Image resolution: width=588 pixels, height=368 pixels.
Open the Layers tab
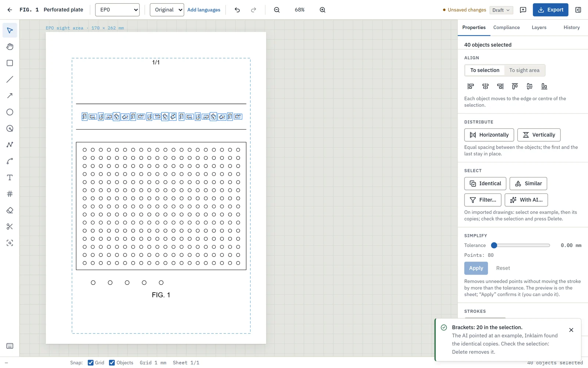pos(539,28)
